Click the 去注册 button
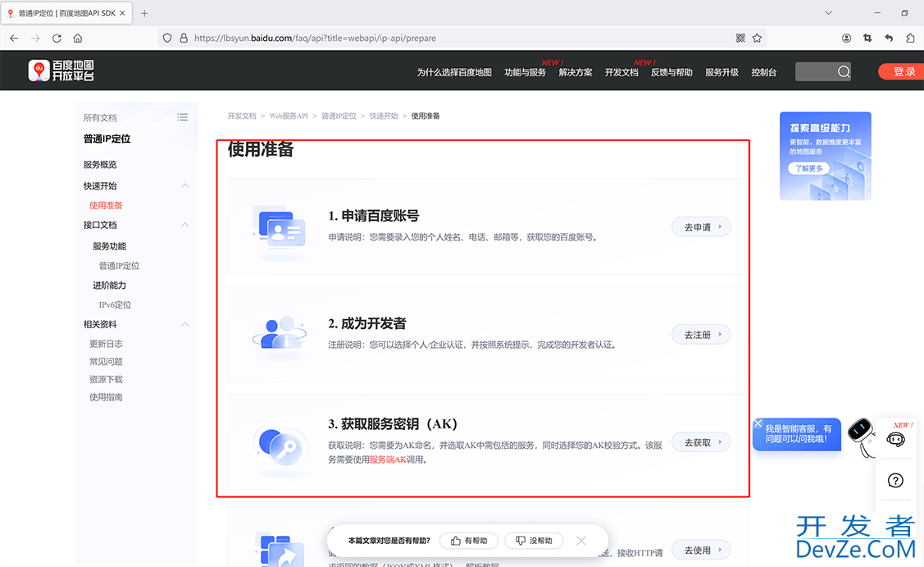This screenshot has width=924, height=567. coord(701,335)
